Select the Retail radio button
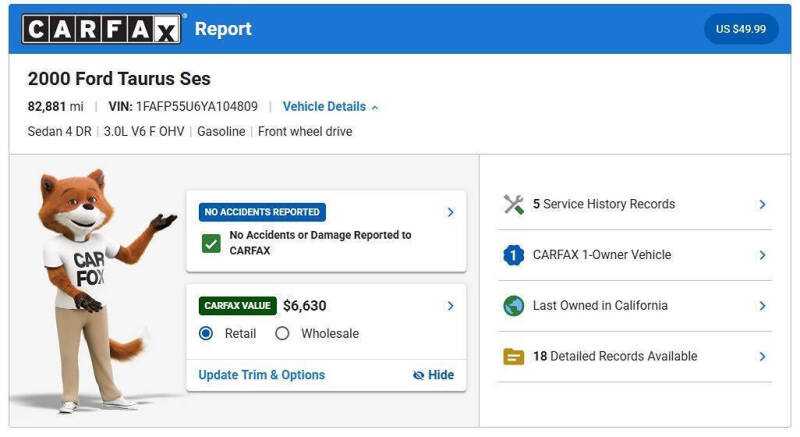The image size is (800, 437). tap(206, 333)
